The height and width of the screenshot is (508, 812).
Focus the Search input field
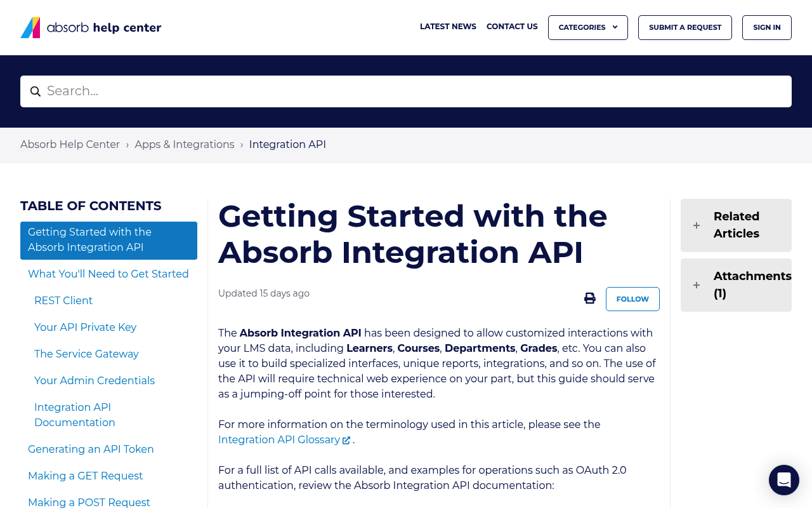pos(406,91)
